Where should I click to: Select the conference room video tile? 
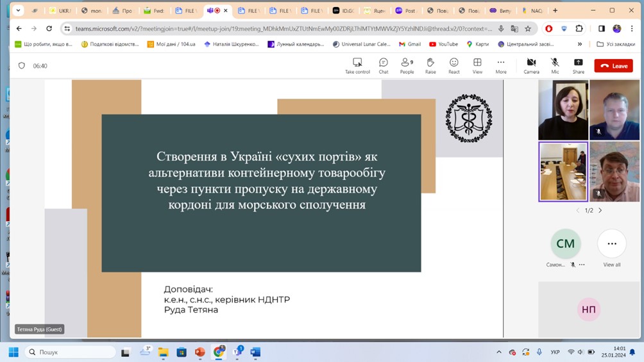click(563, 172)
